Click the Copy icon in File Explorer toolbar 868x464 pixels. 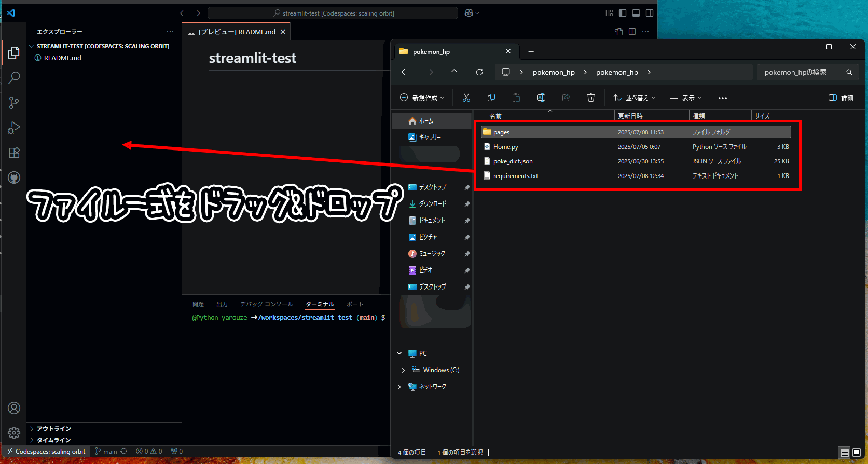[491, 98]
